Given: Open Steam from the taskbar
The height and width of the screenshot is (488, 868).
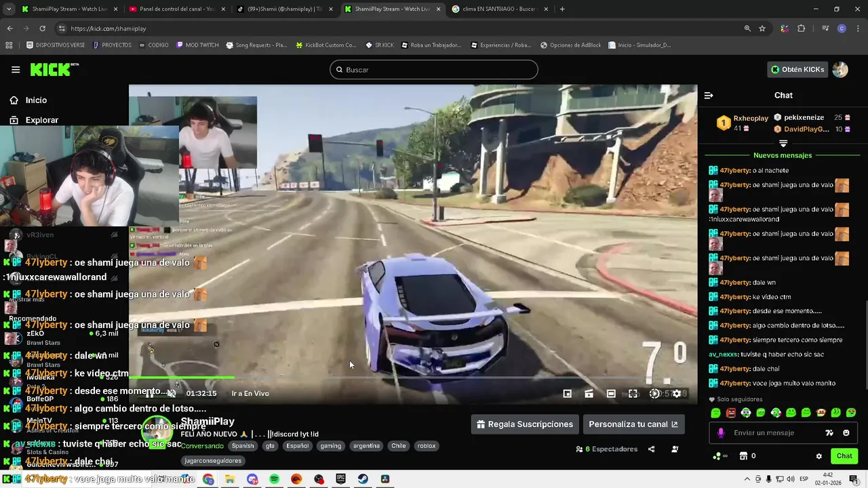Looking at the screenshot, I should pos(363,479).
